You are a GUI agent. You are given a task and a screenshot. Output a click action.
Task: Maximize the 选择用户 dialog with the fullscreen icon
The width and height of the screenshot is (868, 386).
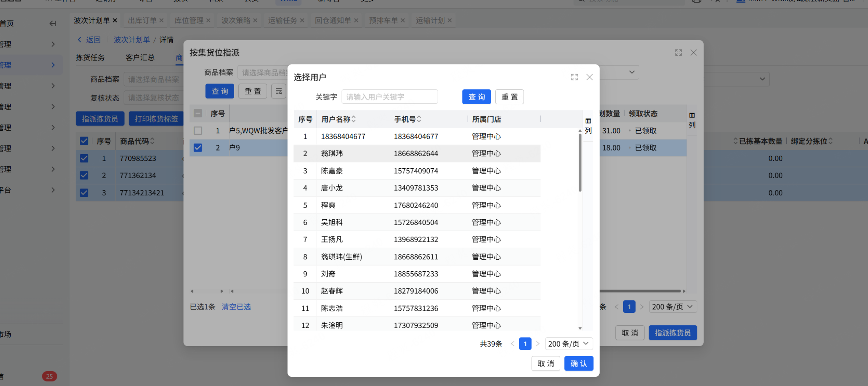pos(574,77)
